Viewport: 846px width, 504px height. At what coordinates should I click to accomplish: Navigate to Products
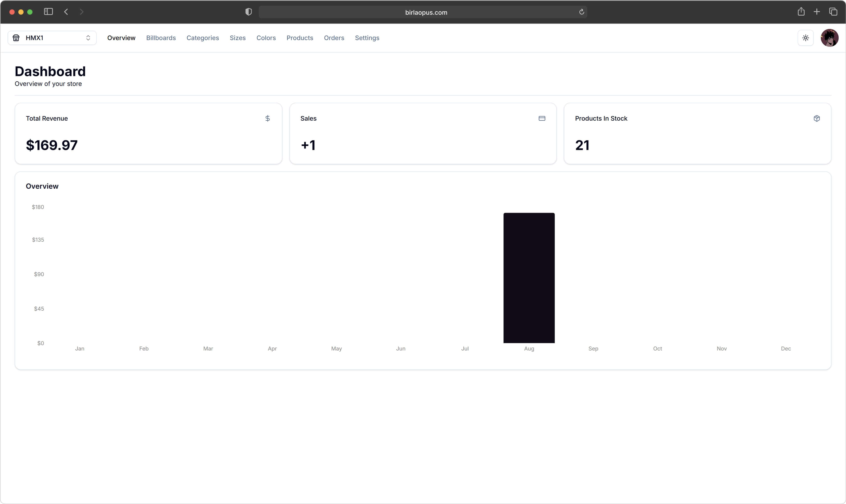coord(300,38)
